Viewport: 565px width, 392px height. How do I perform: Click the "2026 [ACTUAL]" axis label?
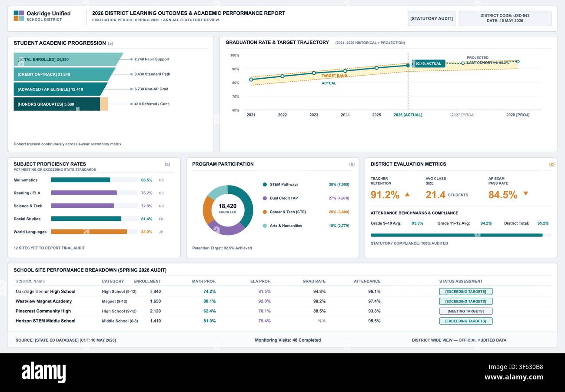click(408, 115)
